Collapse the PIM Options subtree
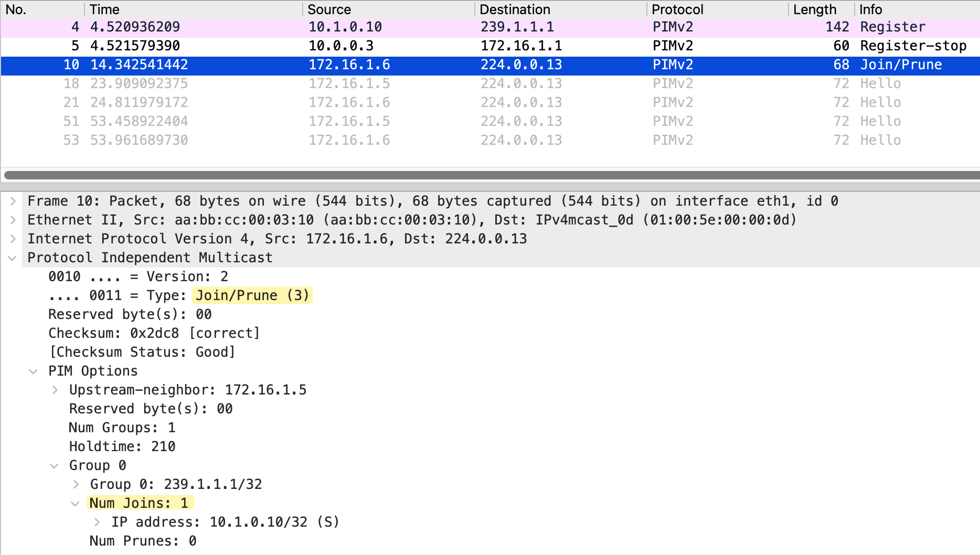 pos(34,371)
